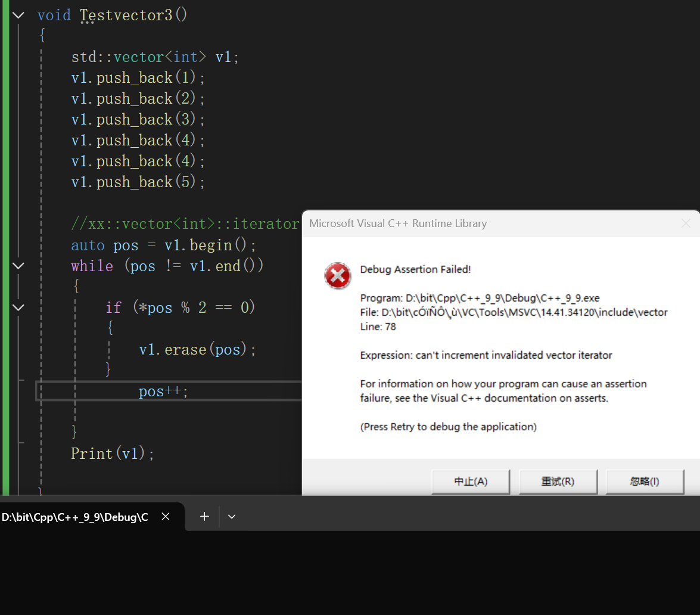The height and width of the screenshot is (615, 700).
Task: Click the auto pos = v1.begin() line
Action: coord(163,245)
